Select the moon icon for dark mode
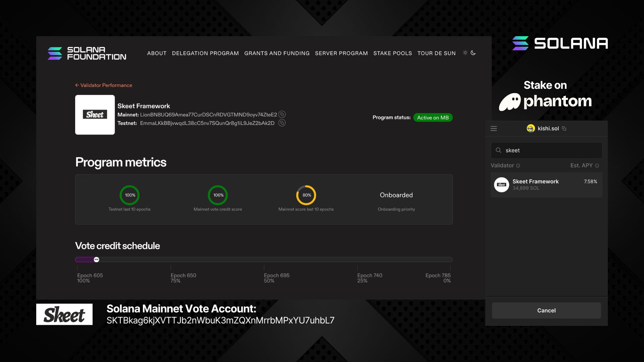This screenshot has height=362, width=644. click(x=473, y=53)
